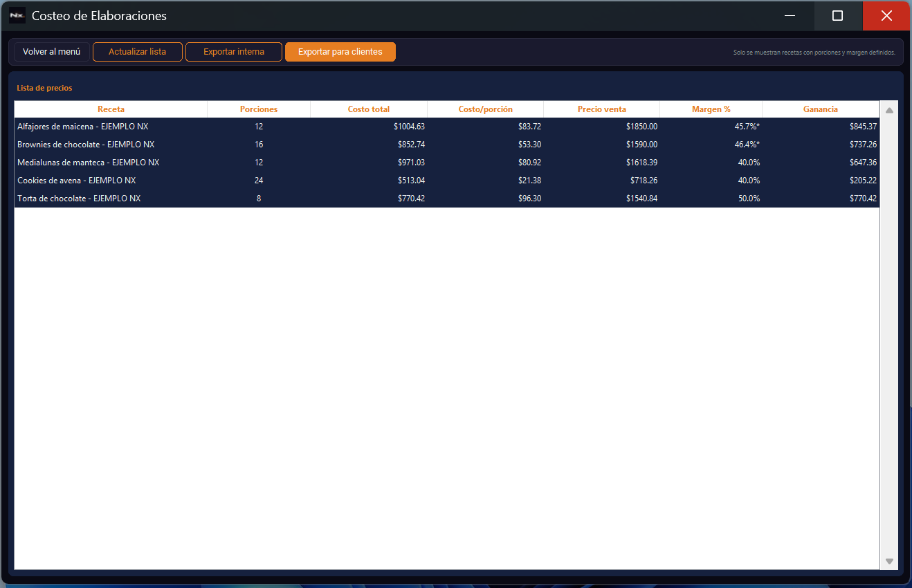Select Cookies de avena - EJEMPLO NX row

(447, 181)
